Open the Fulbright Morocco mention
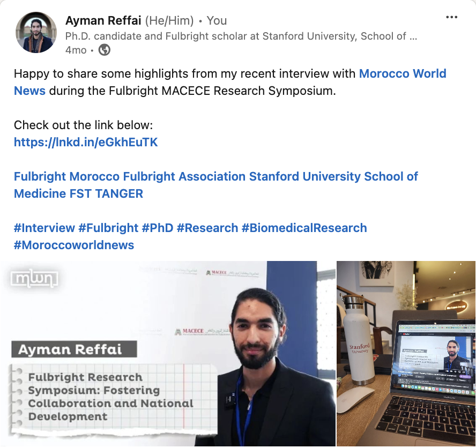 pos(67,176)
